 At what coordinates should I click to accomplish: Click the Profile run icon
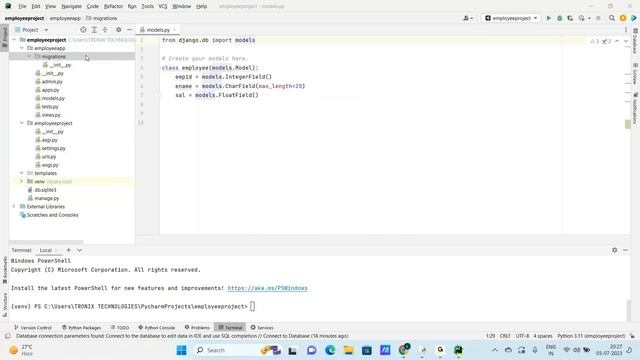[581, 18]
